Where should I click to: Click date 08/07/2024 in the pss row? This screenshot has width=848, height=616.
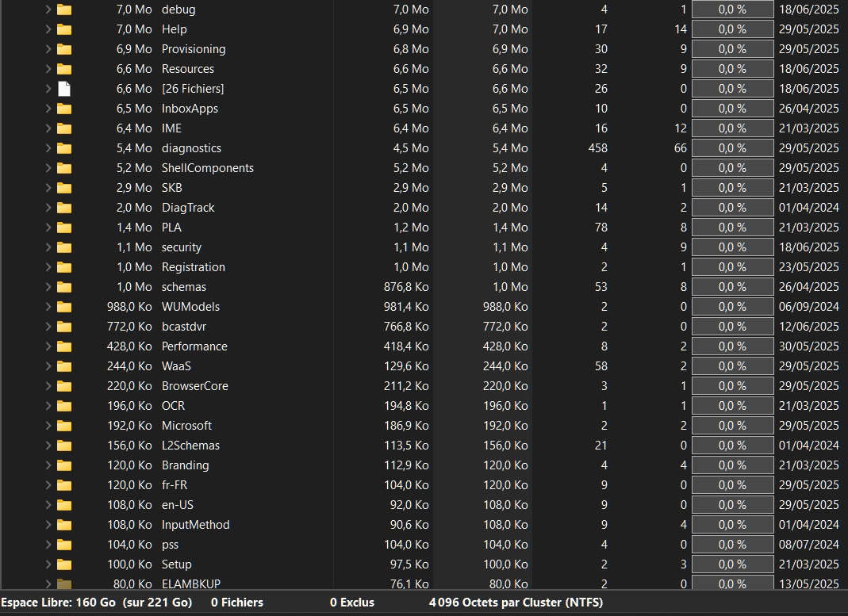tap(808, 544)
